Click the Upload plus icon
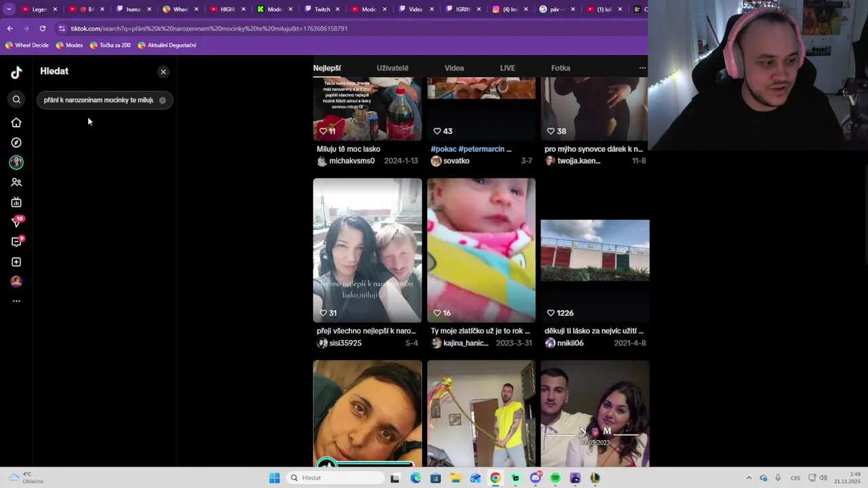Image resolution: width=868 pixels, height=488 pixels. point(16,262)
